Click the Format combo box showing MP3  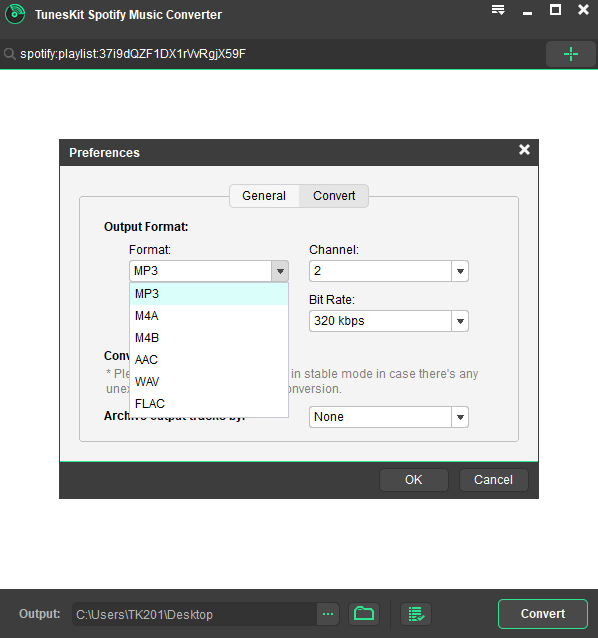tap(209, 271)
